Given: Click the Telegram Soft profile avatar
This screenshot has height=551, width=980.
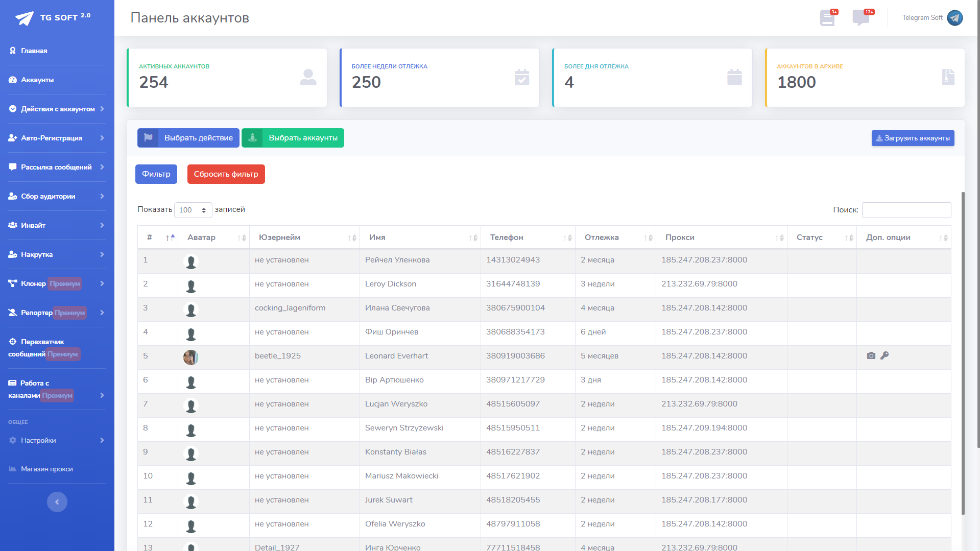Looking at the screenshot, I should click(954, 18).
